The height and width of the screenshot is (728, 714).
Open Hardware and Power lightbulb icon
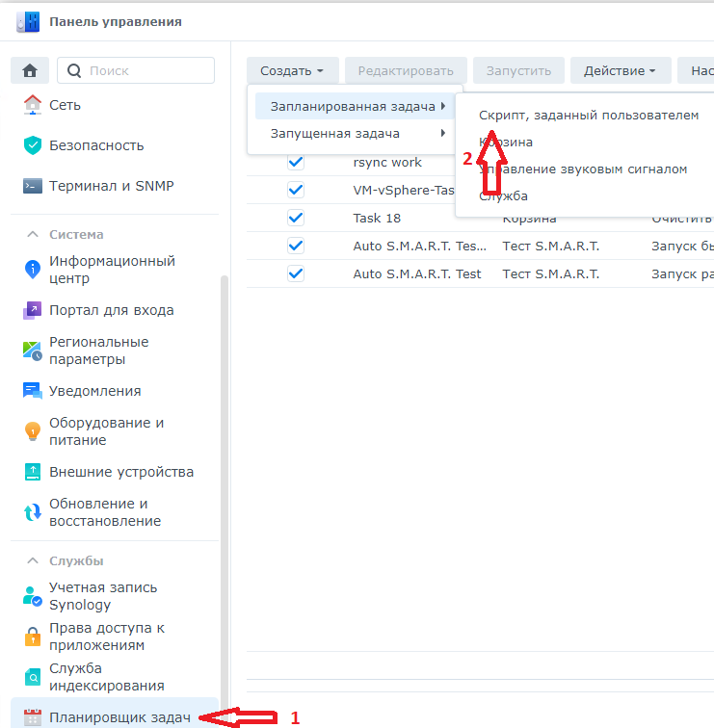[x=33, y=431]
